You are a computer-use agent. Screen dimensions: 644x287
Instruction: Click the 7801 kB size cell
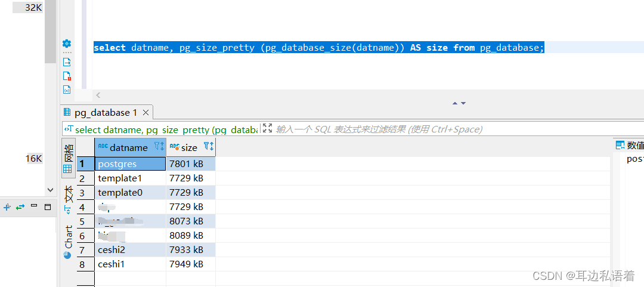191,163
